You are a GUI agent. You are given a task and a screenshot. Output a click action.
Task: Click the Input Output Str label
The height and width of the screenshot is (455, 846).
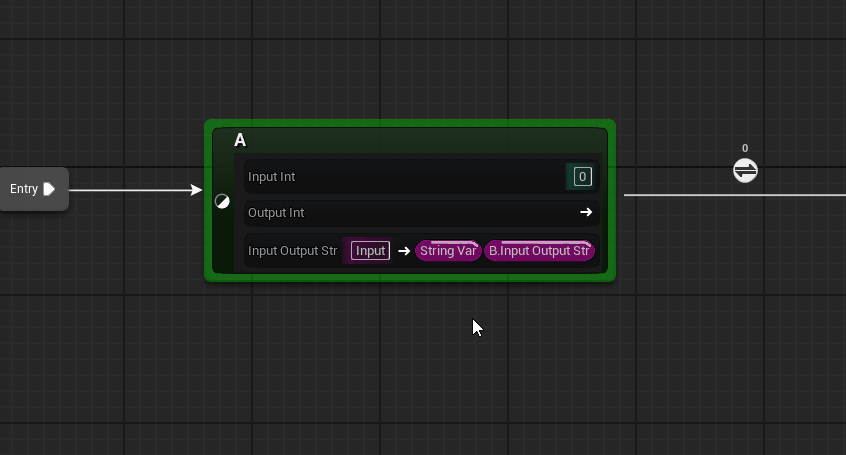(292, 251)
